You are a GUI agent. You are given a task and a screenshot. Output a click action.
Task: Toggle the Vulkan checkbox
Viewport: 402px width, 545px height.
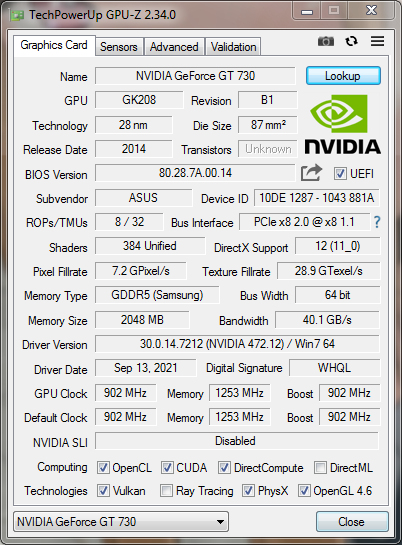click(103, 491)
